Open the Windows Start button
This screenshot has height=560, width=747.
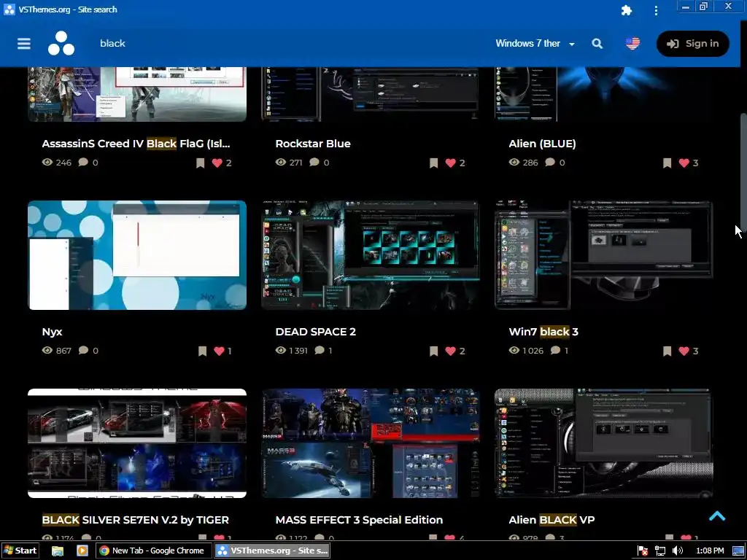tap(19, 551)
